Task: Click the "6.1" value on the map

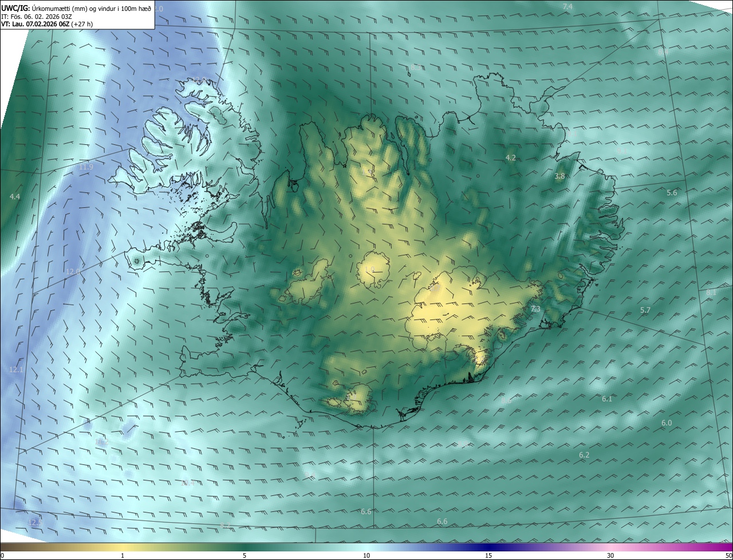Action: pyautogui.click(x=607, y=399)
